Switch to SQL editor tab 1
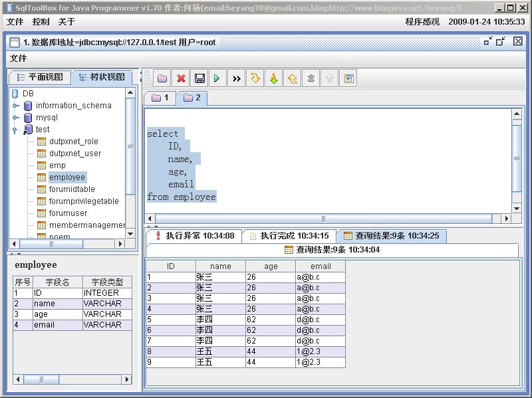Image resolution: width=532 pixels, height=398 pixels. click(x=160, y=98)
